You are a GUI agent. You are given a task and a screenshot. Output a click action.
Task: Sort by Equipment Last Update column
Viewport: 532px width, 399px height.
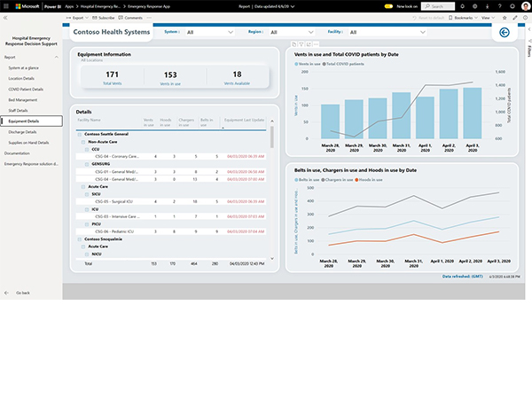tap(244, 120)
